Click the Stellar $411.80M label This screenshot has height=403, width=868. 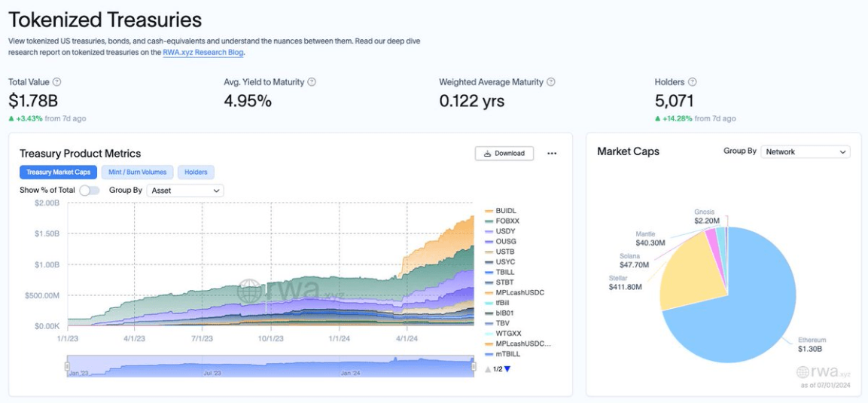click(626, 283)
